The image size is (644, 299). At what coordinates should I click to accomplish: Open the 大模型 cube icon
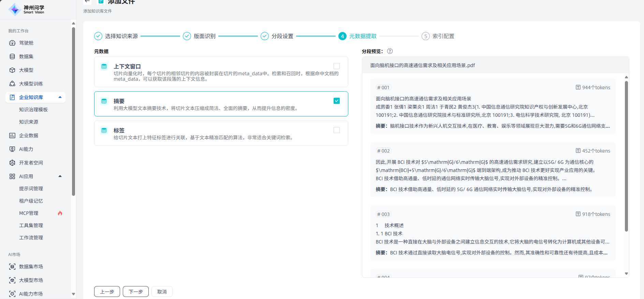point(12,70)
